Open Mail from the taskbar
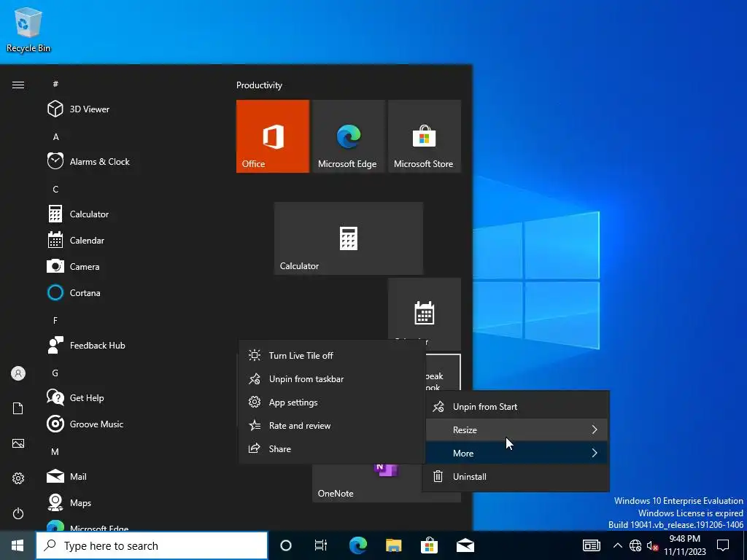Screen dimensions: 747x560 [x=465, y=545]
